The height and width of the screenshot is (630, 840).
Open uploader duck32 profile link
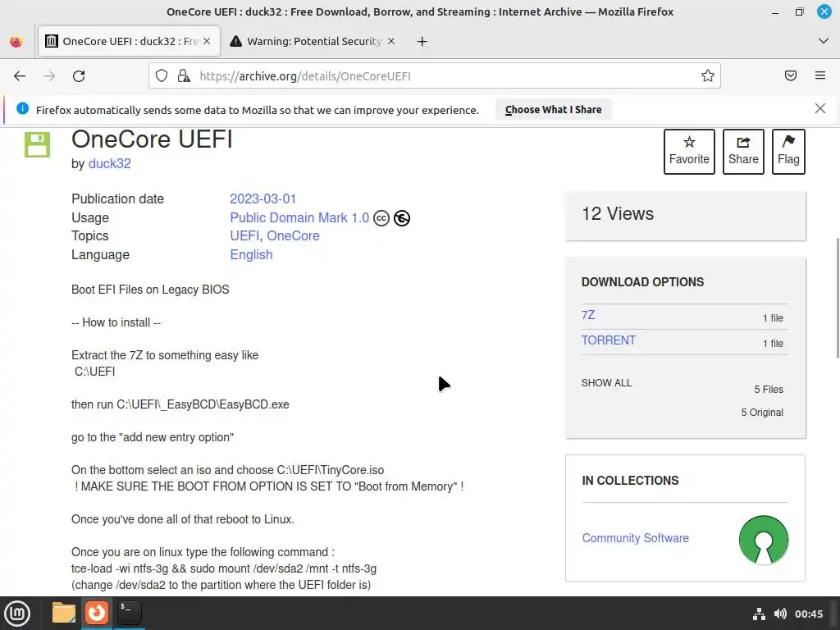tap(109, 163)
